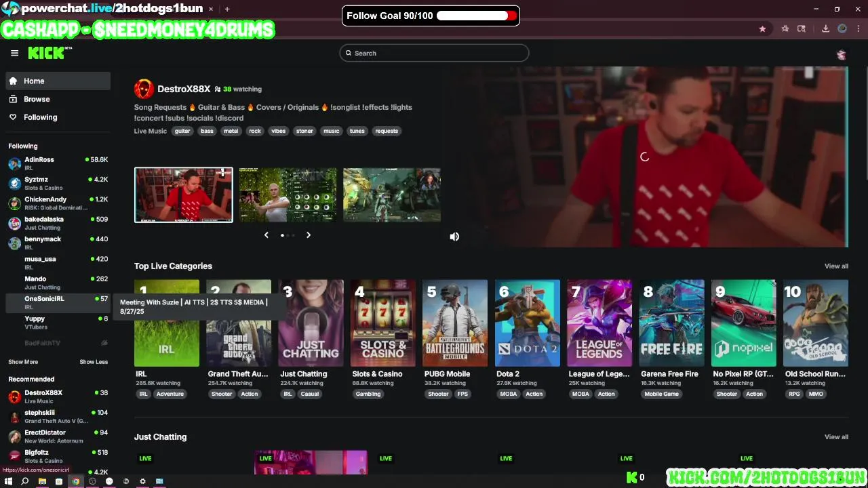The height and width of the screenshot is (488, 868).
Task: Open AdinRoss channel in Following
Action: tap(58, 163)
